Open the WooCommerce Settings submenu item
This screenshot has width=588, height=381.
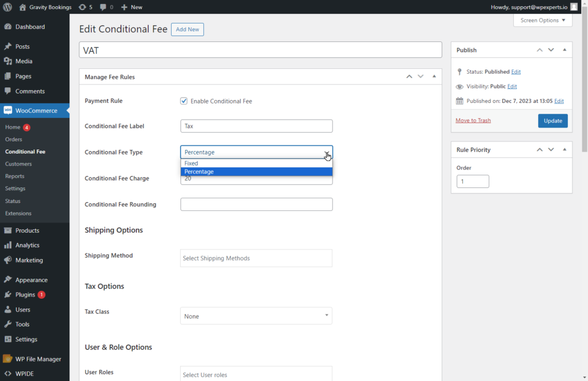[x=16, y=188]
